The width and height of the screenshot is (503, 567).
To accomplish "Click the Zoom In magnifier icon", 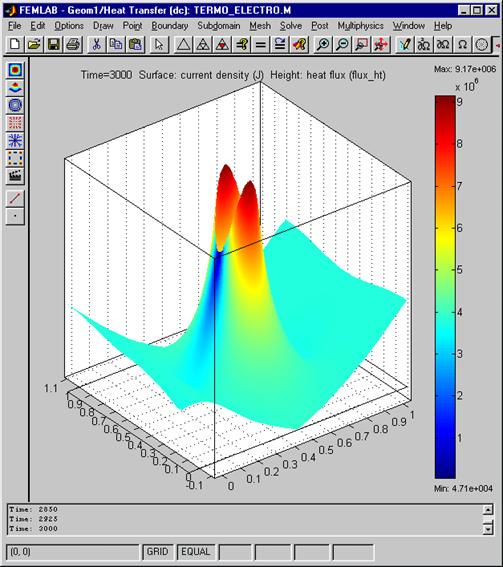I will (x=323, y=45).
